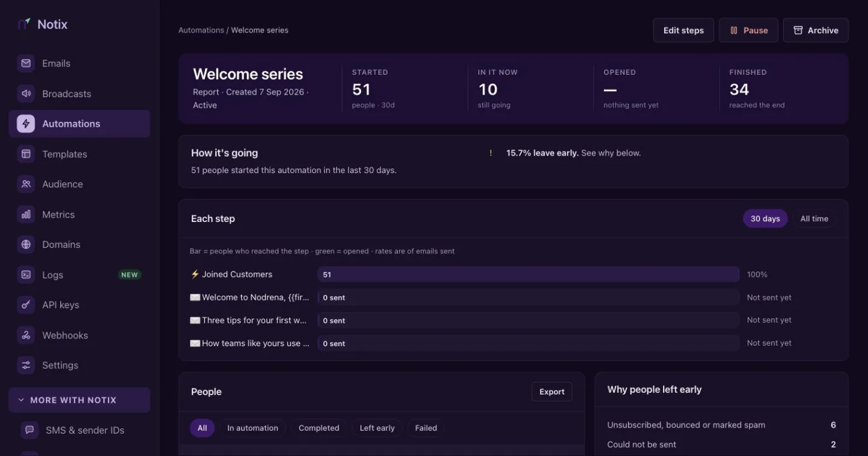Select the Three tips for your first step

249,320
